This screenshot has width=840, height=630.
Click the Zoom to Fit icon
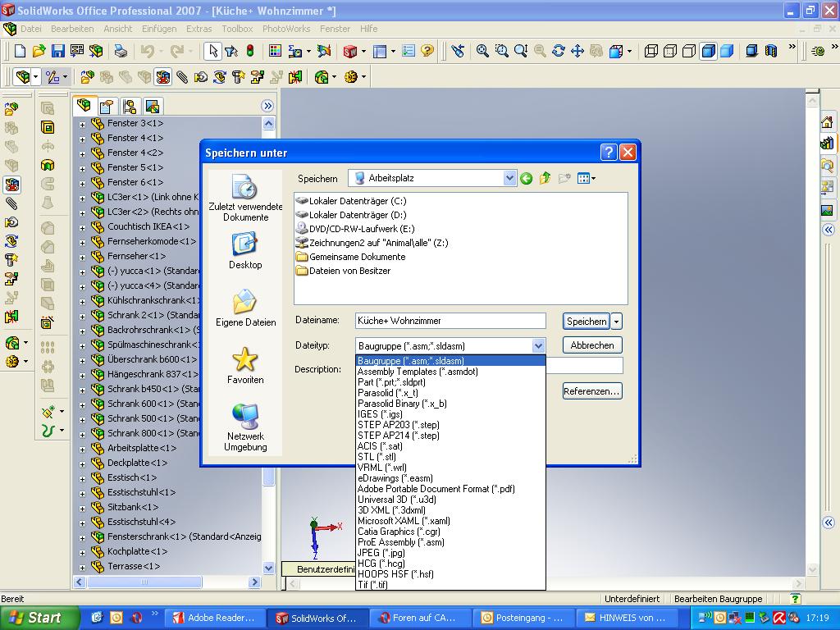pyautogui.click(x=482, y=51)
